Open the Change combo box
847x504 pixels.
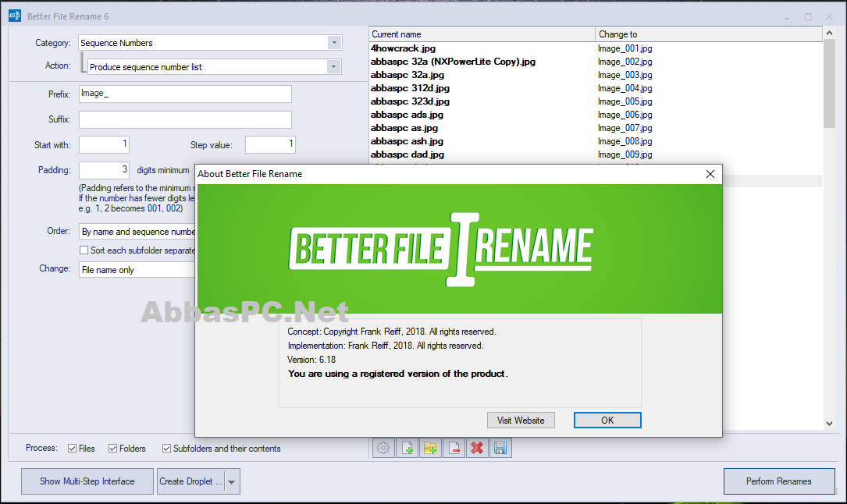coord(137,270)
